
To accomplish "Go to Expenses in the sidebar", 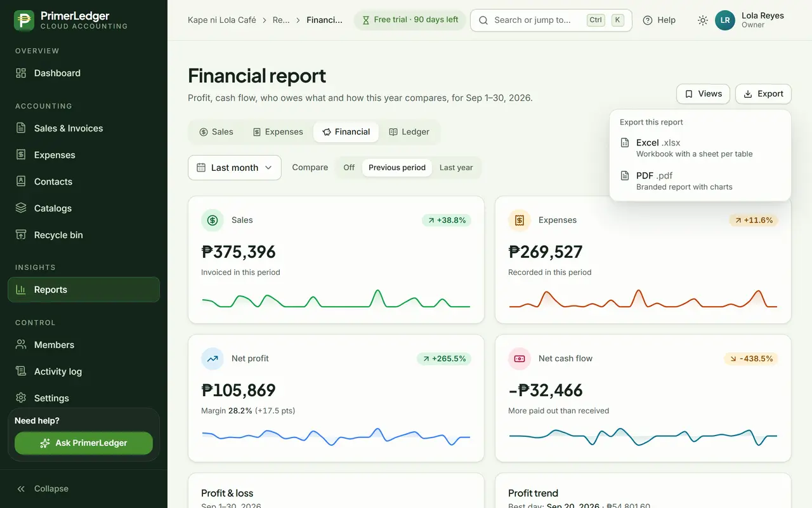I will coord(84,155).
